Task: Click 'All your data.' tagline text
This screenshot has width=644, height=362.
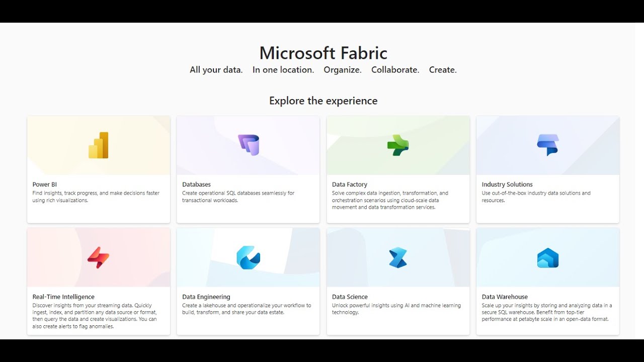Action: [216, 70]
